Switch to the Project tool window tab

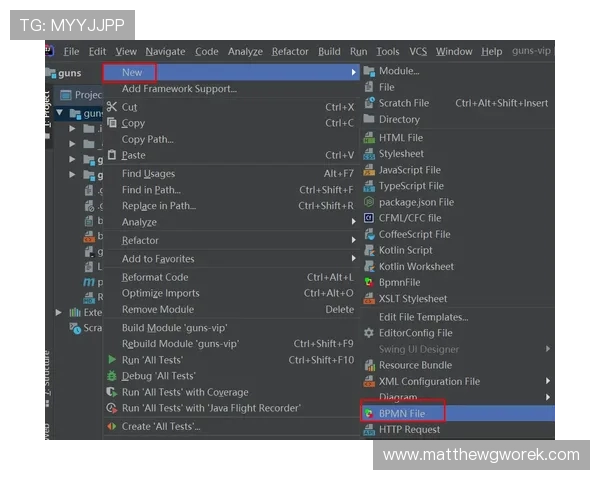(x=46, y=103)
